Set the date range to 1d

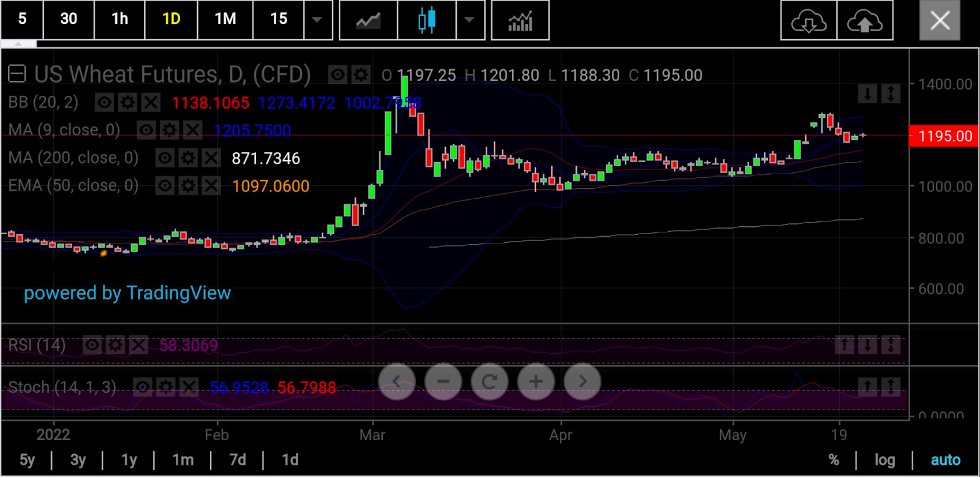(x=290, y=460)
